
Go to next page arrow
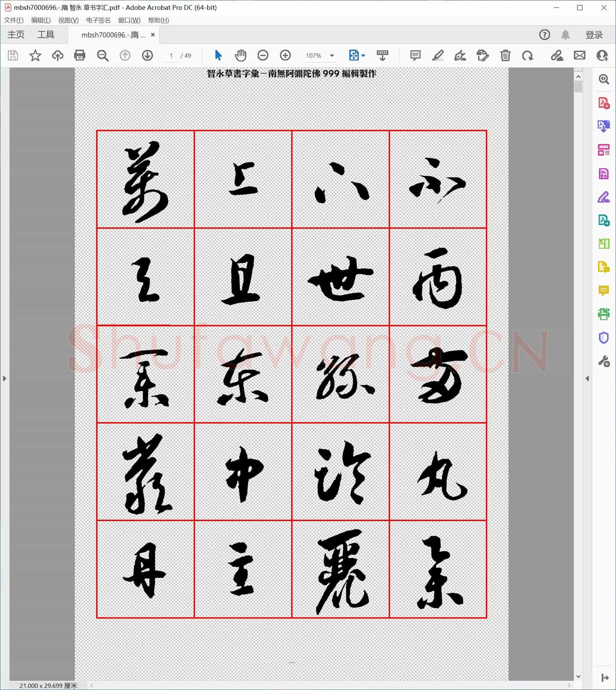[147, 55]
